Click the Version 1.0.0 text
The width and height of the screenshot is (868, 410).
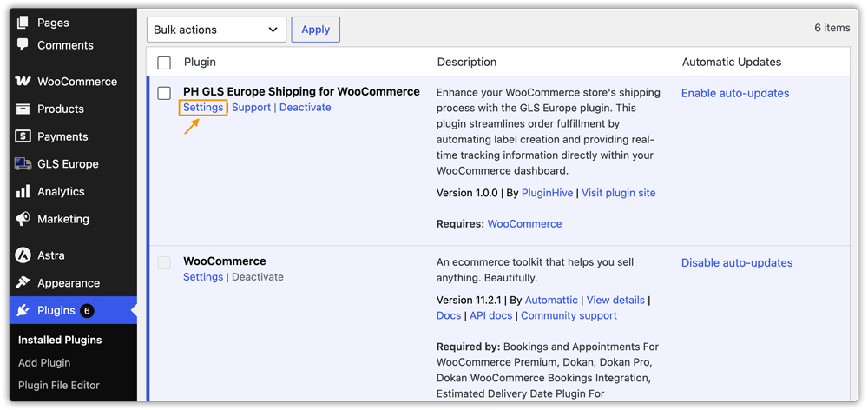(x=467, y=193)
